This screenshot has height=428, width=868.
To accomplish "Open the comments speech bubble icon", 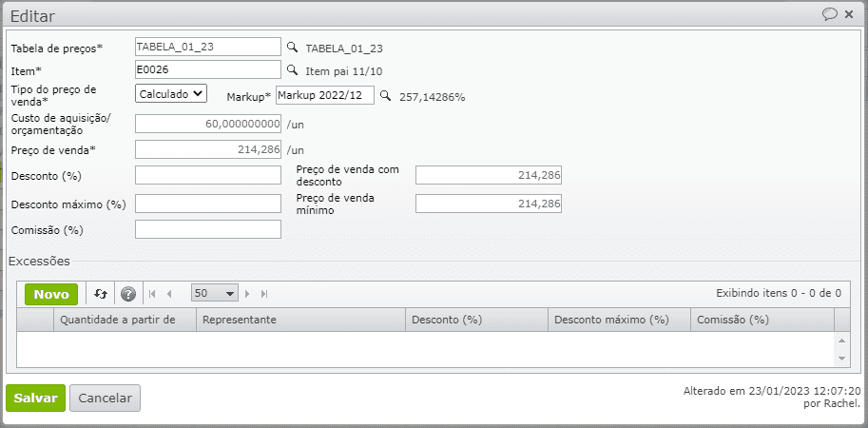I will click(x=829, y=14).
